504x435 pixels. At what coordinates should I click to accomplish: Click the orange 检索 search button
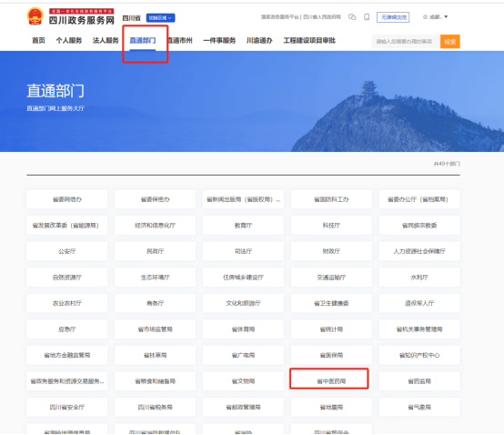450,42
